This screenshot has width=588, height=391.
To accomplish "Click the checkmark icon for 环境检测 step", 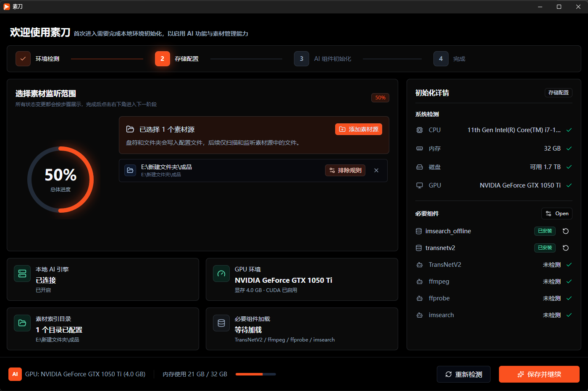I will point(23,59).
